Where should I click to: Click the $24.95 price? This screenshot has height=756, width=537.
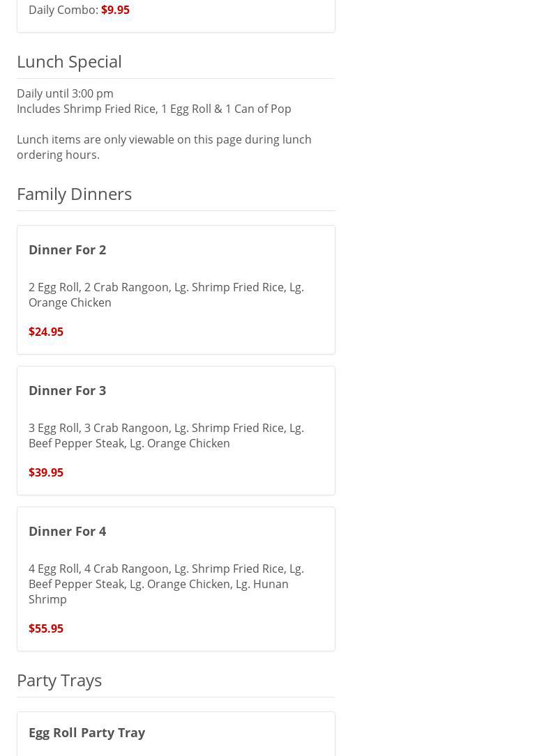(46, 332)
